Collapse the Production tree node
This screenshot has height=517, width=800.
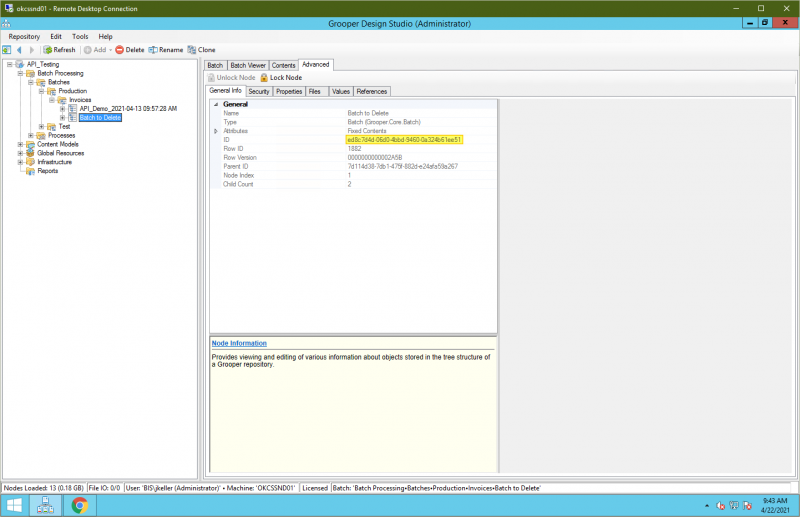(x=41, y=91)
